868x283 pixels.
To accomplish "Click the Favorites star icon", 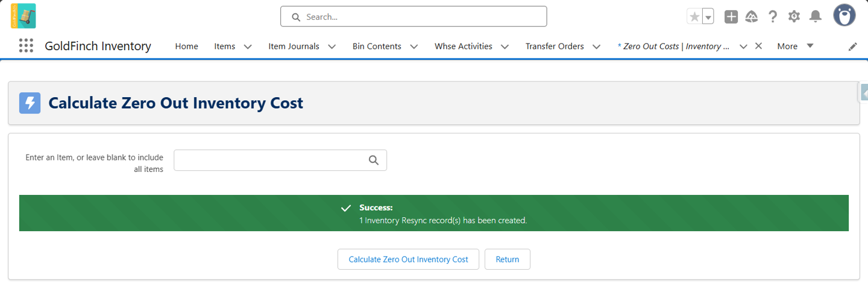I will pos(694,16).
